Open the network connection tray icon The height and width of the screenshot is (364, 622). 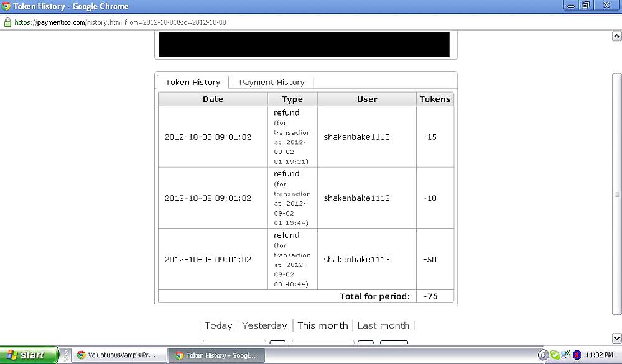point(565,355)
